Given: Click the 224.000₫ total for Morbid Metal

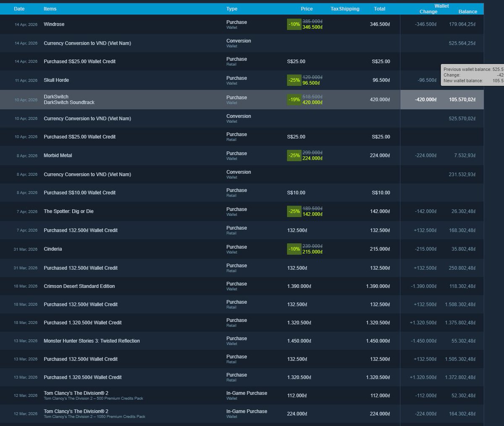Looking at the screenshot, I should (x=380, y=155).
